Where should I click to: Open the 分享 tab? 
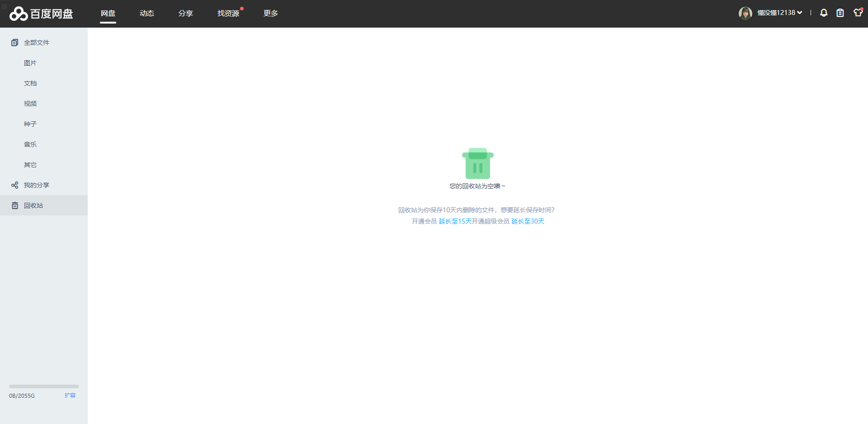pos(186,13)
